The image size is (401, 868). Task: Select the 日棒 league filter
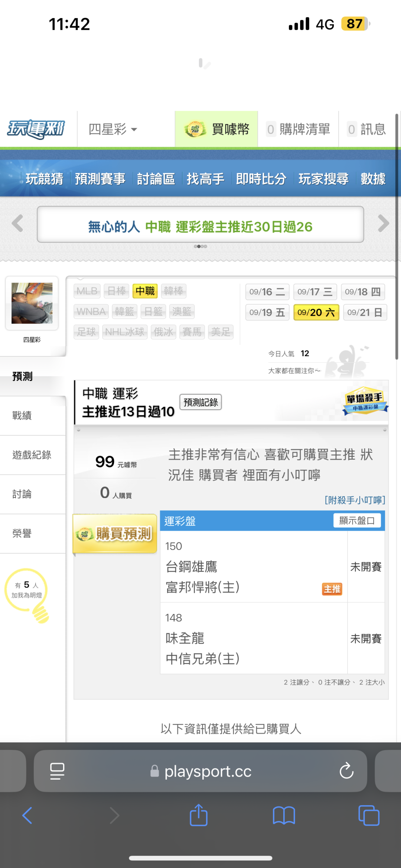(117, 291)
